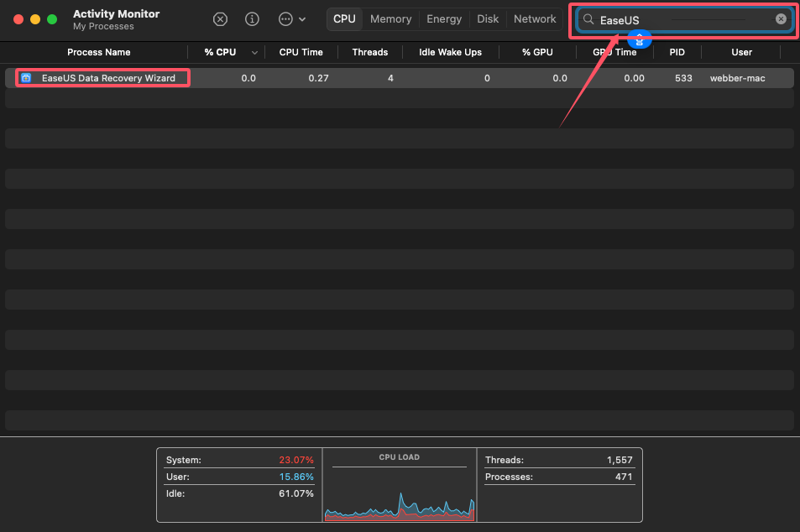Viewport: 800px width, 532px height.
Task: Close the Activity Monitor window
Action: [18, 19]
